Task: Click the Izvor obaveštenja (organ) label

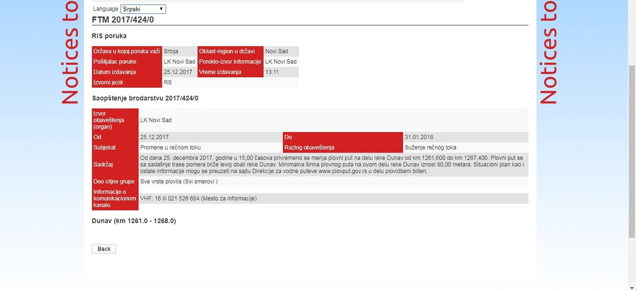Action: (115, 120)
